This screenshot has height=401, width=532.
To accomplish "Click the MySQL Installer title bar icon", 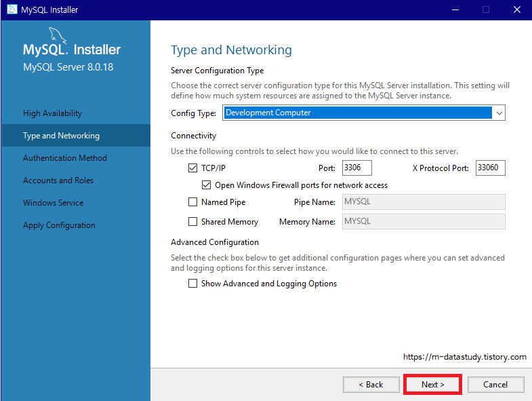I will (x=12, y=9).
